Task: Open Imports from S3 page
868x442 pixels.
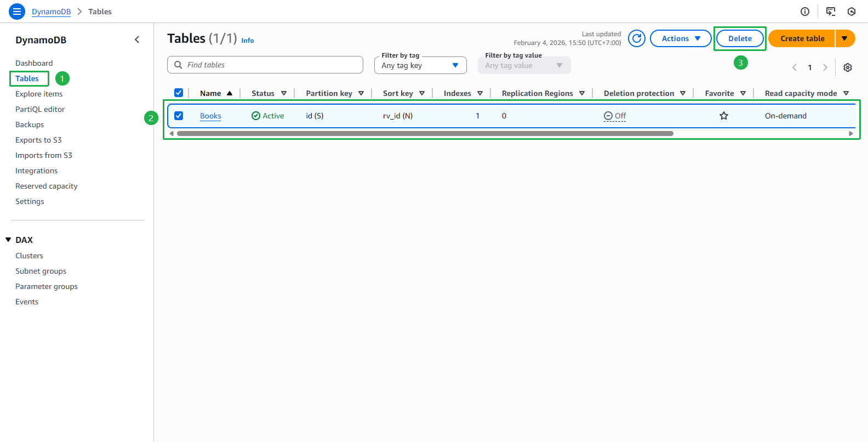Action: (x=44, y=155)
